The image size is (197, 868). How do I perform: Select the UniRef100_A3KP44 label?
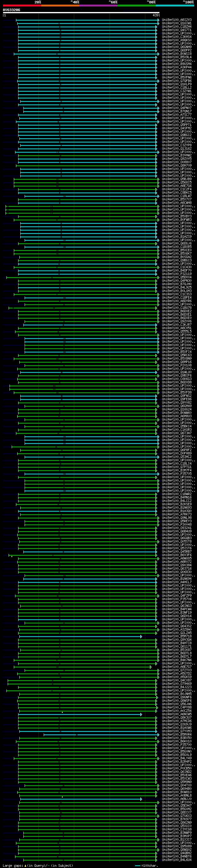point(176,67)
